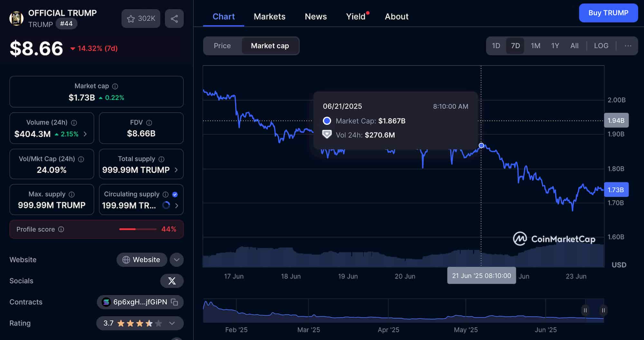Select the All time range

click(574, 46)
